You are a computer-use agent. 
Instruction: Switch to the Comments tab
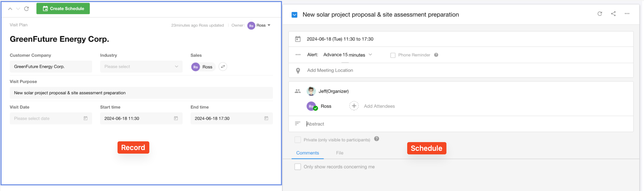(307, 153)
